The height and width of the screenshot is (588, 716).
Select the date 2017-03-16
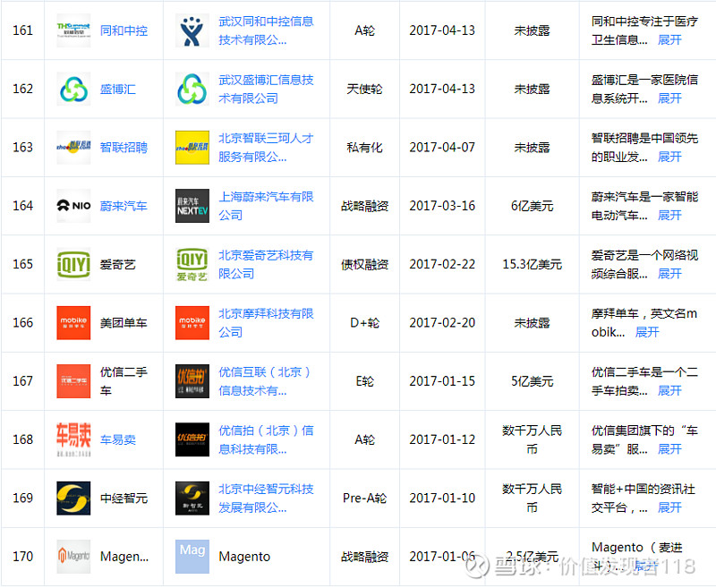point(442,206)
